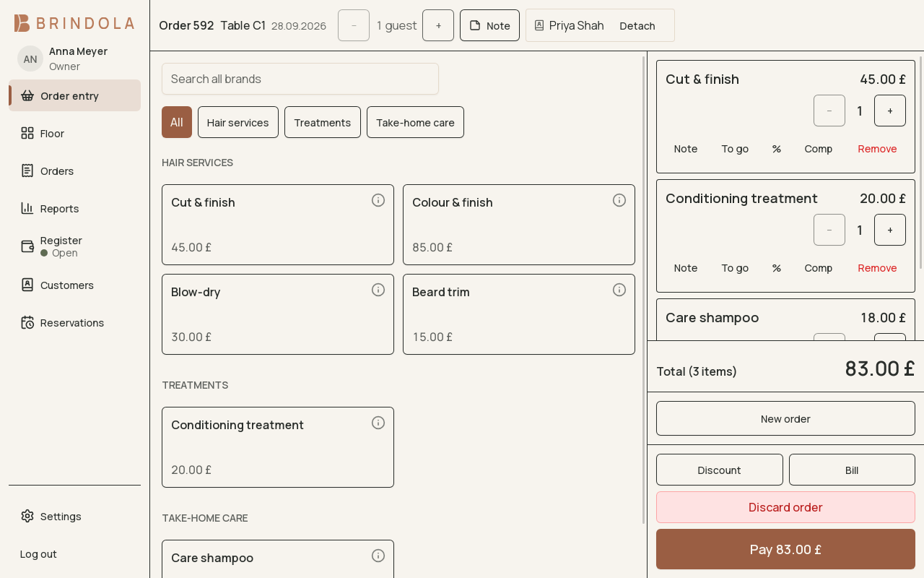This screenshot has width=924, height=578.
Task: Pay 83.00 £ for the order
Action: coord(785,549)
